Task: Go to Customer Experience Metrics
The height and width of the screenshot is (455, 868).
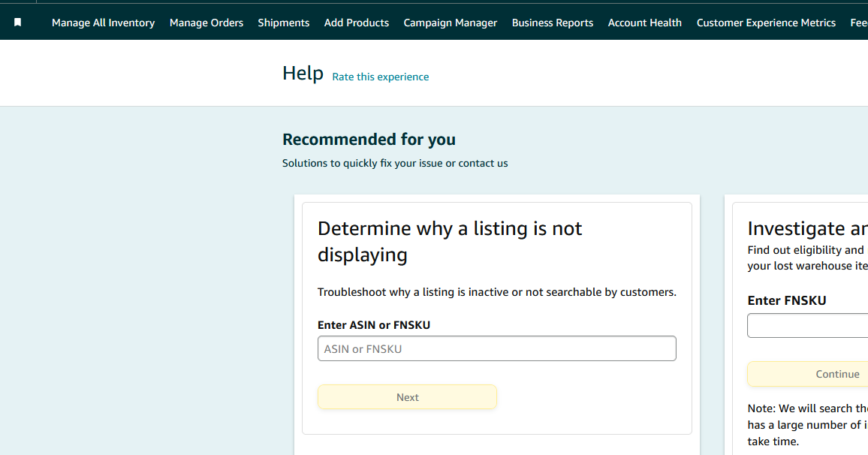Action: click(x=766, y=23)
